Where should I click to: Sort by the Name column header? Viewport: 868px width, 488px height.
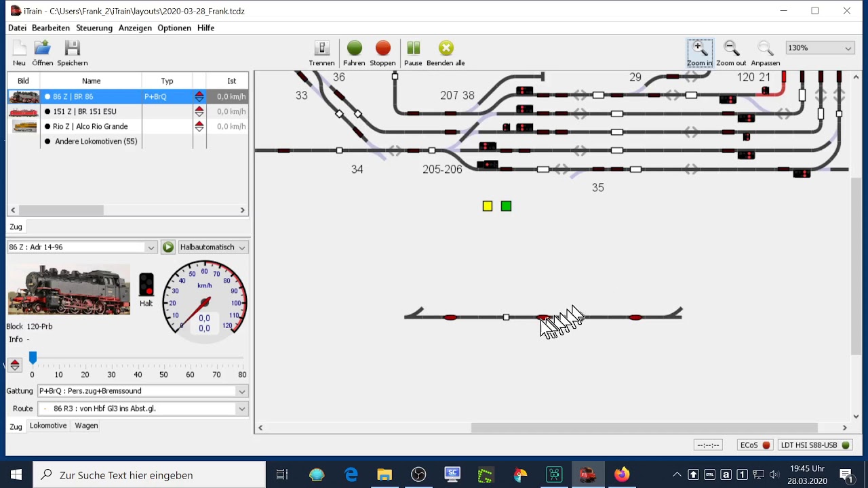(91, 81)
